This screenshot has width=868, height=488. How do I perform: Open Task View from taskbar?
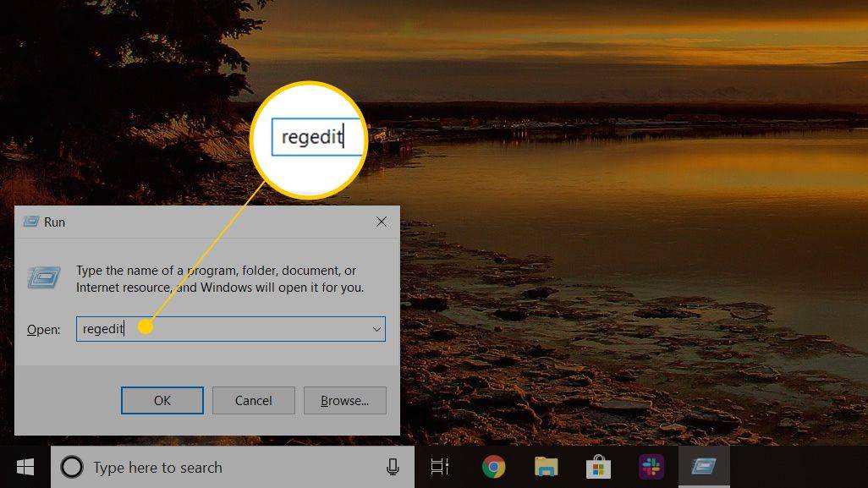pyautogui.click(x=440, y=467)
